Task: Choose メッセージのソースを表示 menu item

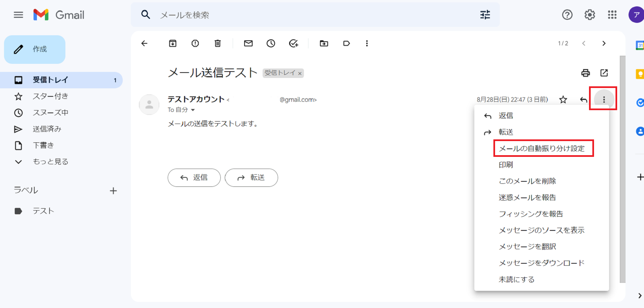Action: pyautogui.click(x=541, y=230)
